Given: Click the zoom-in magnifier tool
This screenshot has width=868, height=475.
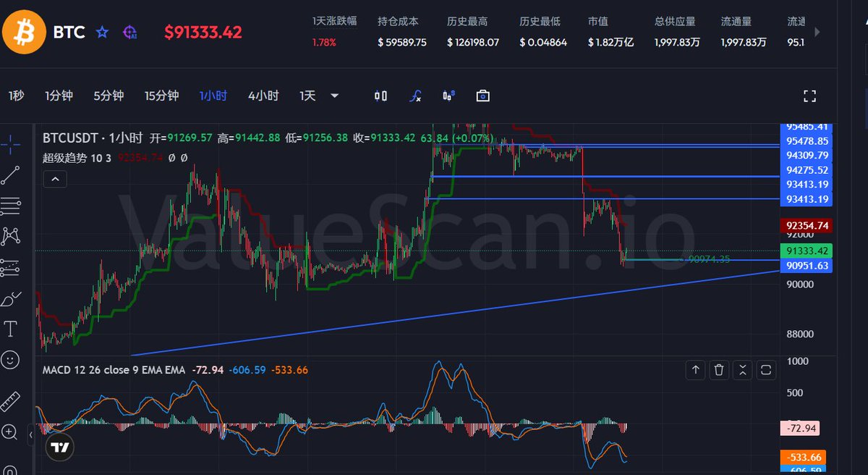Looking at the screenshot, I should pos(10,432).
